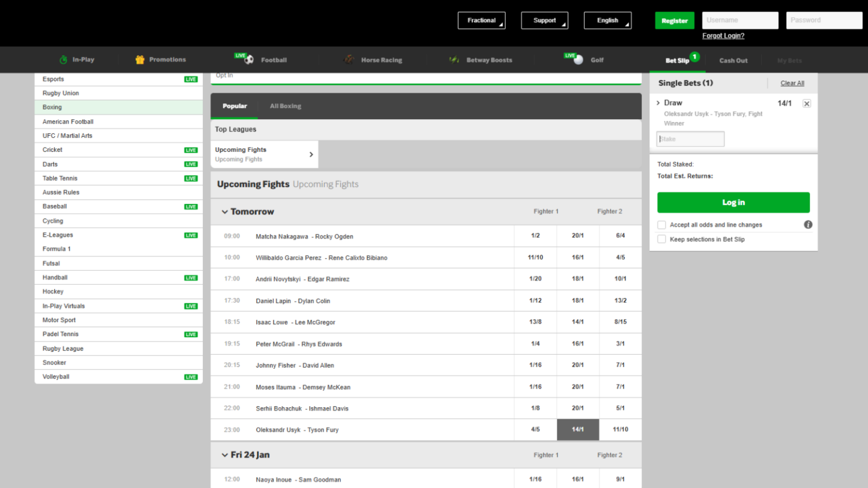Tick Keep selections in Bet Slip

pos(662,239)
